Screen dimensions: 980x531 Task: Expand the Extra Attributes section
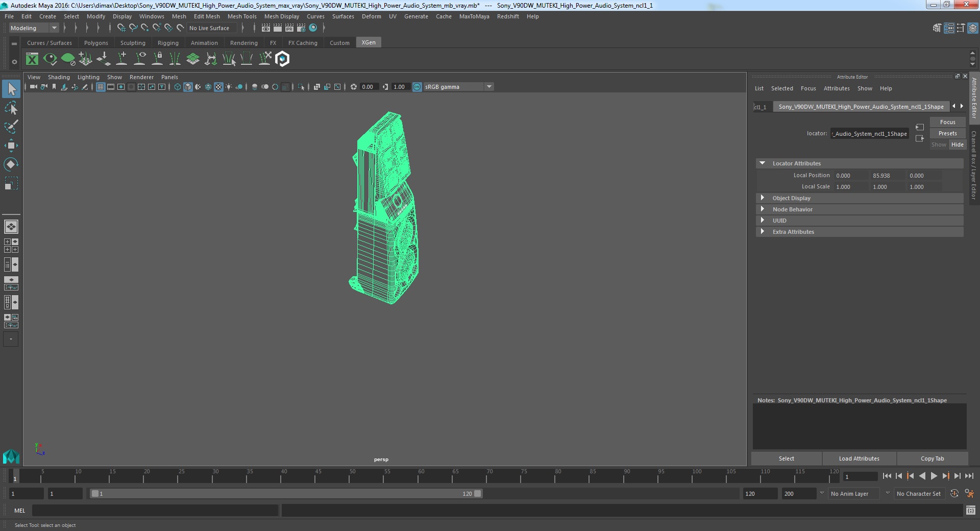(762, 232)
